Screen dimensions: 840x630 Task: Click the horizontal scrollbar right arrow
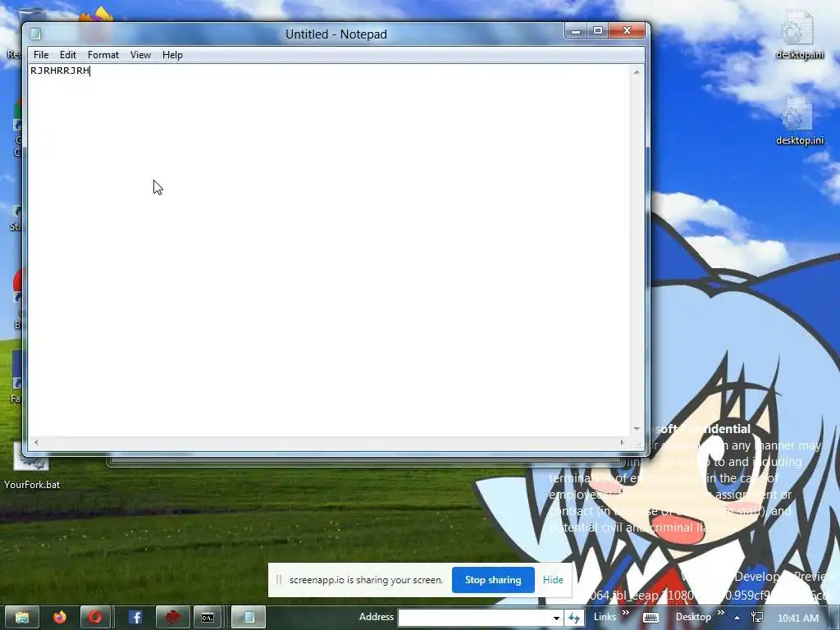622,442
